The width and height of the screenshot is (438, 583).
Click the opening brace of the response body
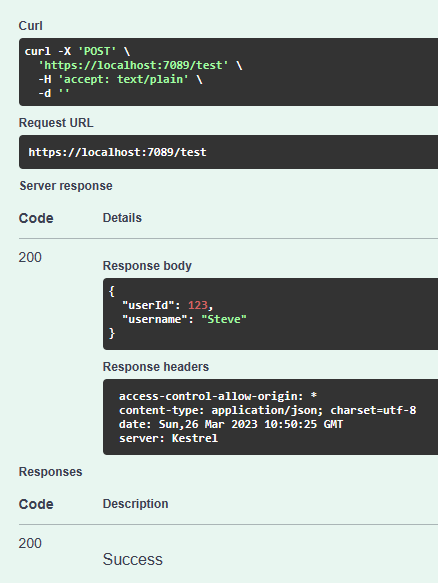(x=112, y=291)
